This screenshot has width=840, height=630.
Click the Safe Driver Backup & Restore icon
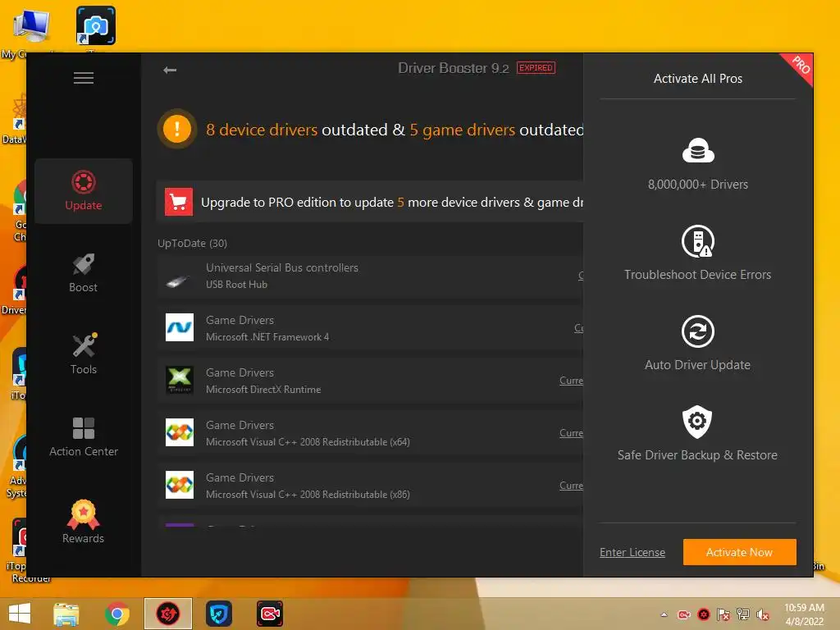point(697,422)
